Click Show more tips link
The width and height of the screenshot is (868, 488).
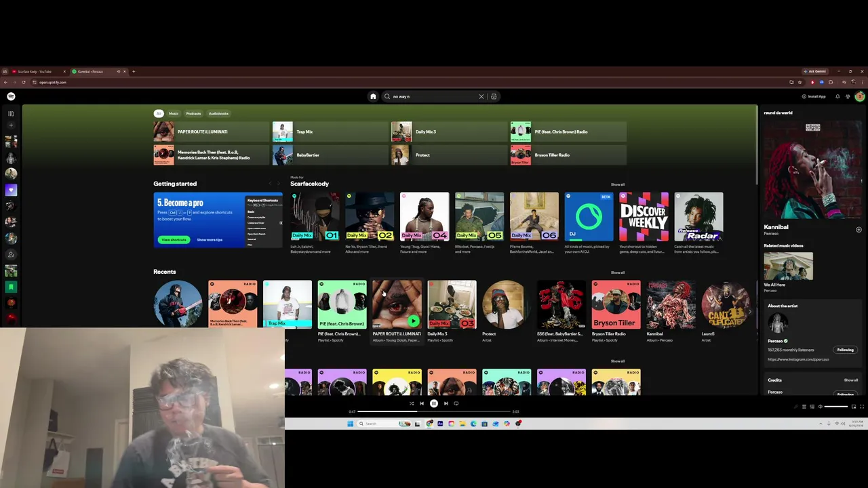click(x=210, y=240)
